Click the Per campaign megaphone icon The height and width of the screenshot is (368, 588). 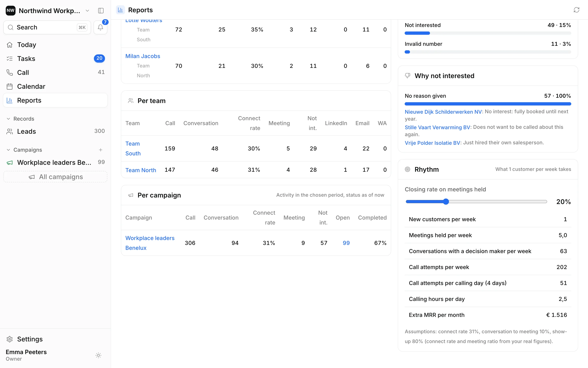tap(130, 195)
